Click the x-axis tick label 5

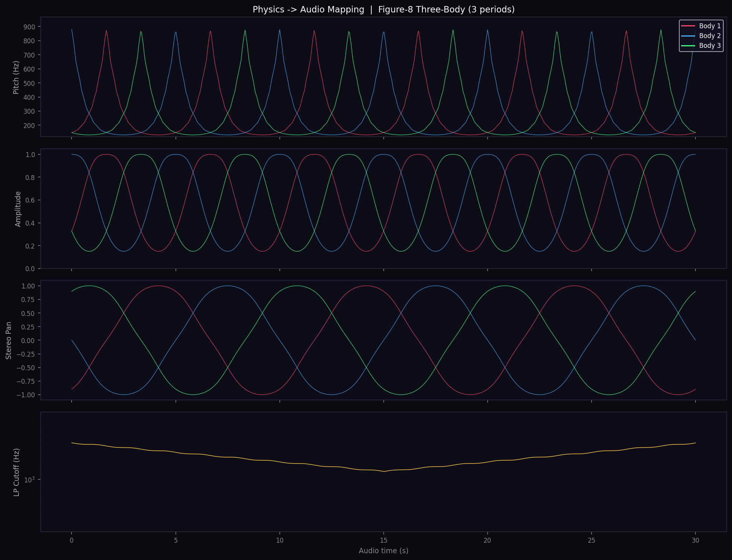(x=175, y=540)
